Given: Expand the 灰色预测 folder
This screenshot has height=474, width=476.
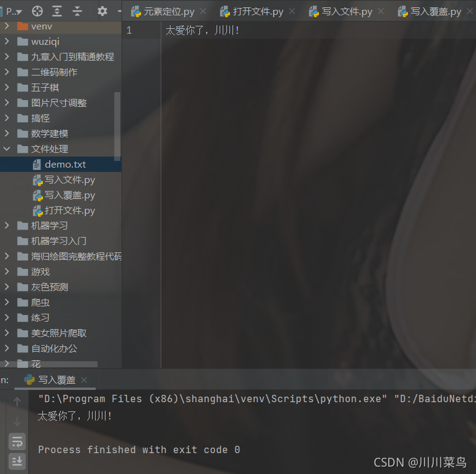Looking at the screenshot, I should 7,287.
